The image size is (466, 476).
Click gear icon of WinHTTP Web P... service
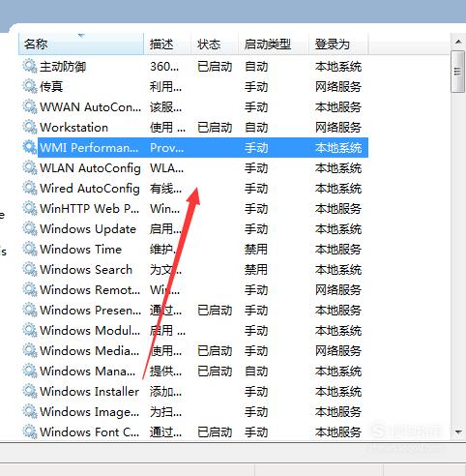click(30, 209)
